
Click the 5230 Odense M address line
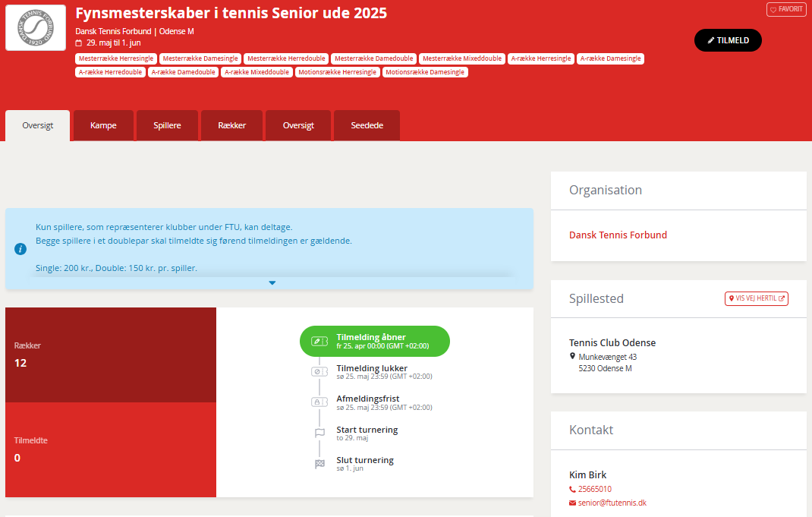pos(605,368)
